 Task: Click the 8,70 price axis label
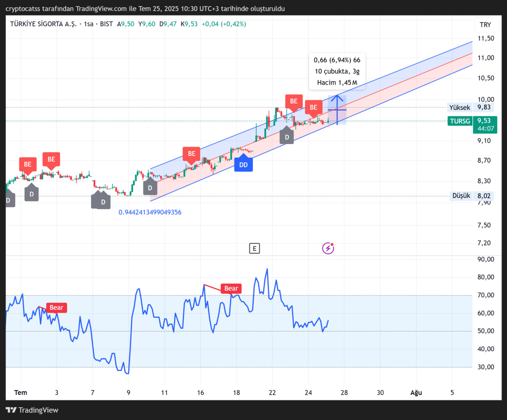pos(484,161)
